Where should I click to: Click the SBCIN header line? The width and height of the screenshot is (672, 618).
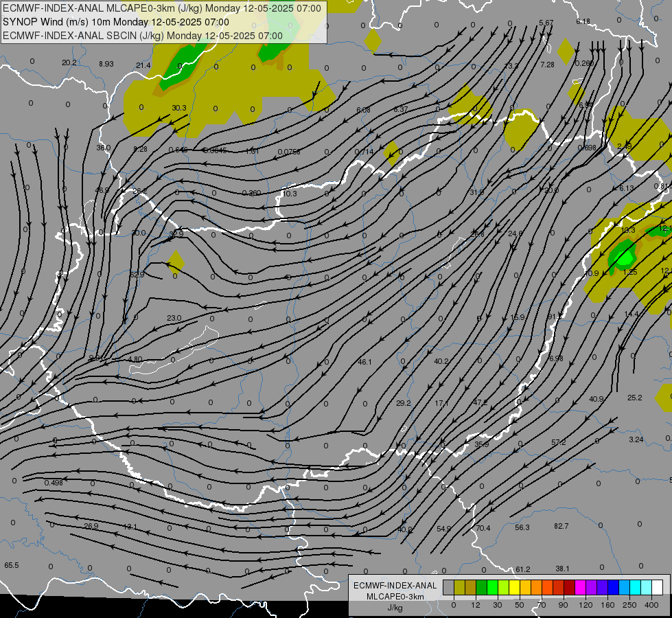[x=143, y=36]
